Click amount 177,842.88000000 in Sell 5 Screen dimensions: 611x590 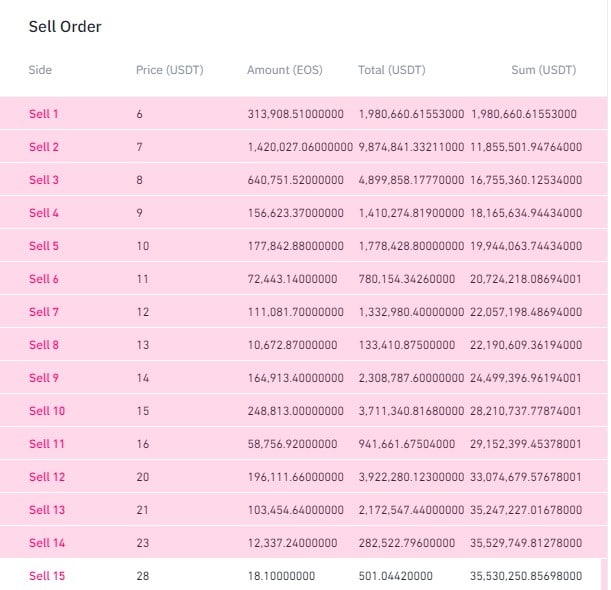point(296,246)
